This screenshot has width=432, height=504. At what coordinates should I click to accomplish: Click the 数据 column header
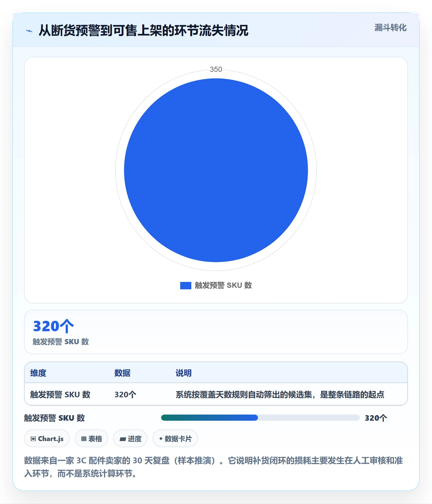(x=122, y=373)
